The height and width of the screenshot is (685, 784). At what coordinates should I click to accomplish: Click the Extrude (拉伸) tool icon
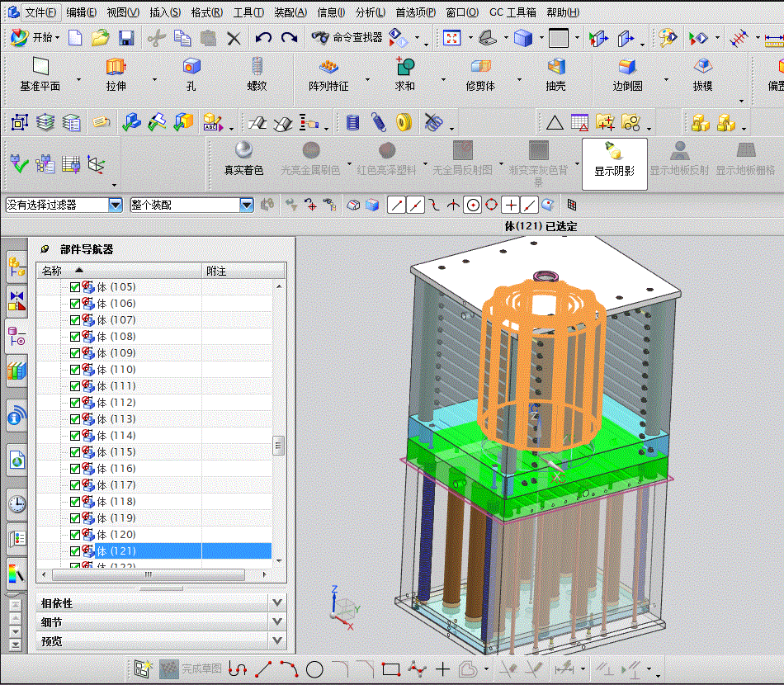tap(116, 68)
